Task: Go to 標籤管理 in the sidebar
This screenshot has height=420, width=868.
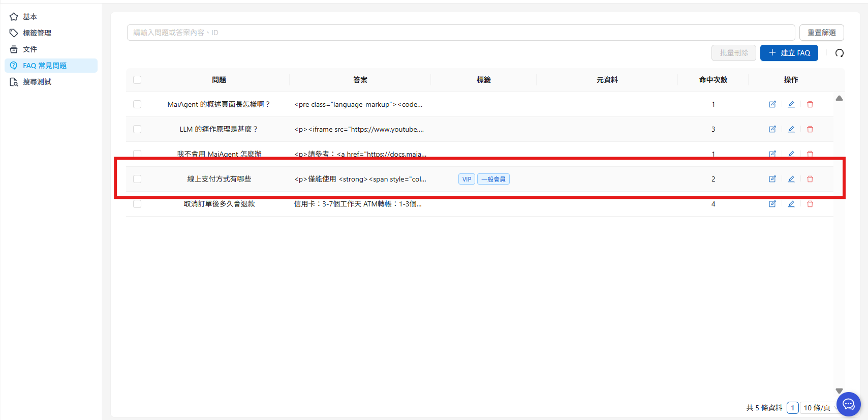Action: point(37,33)
